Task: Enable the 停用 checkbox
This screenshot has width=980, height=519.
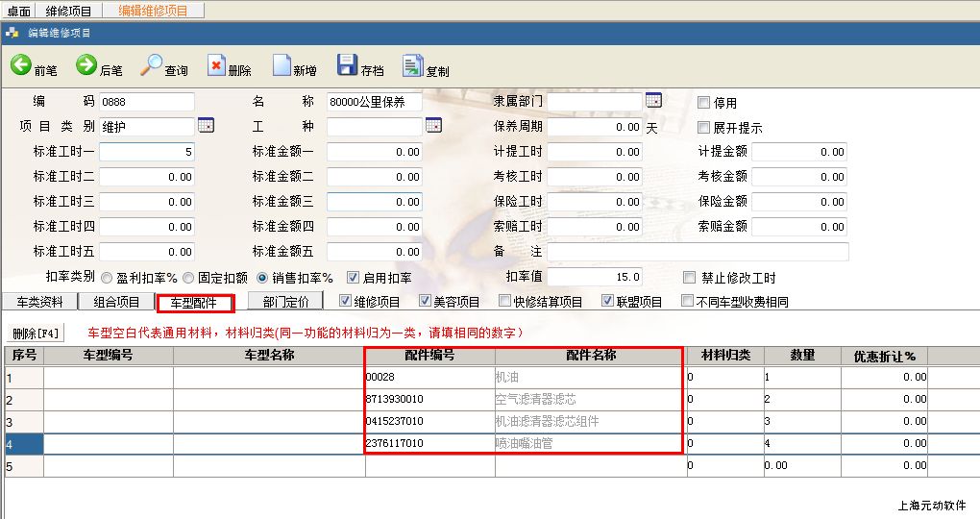Action: pyautogui.click(x=703, y=103)
